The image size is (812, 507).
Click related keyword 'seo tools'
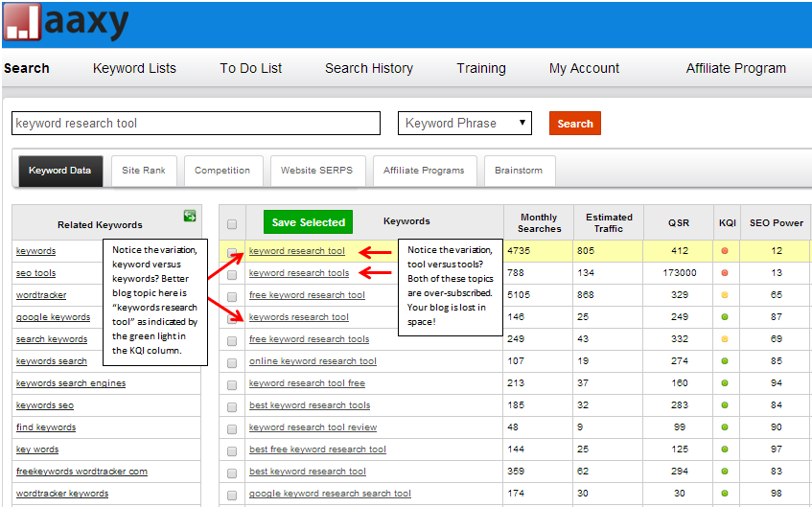[x=35, y=273]
